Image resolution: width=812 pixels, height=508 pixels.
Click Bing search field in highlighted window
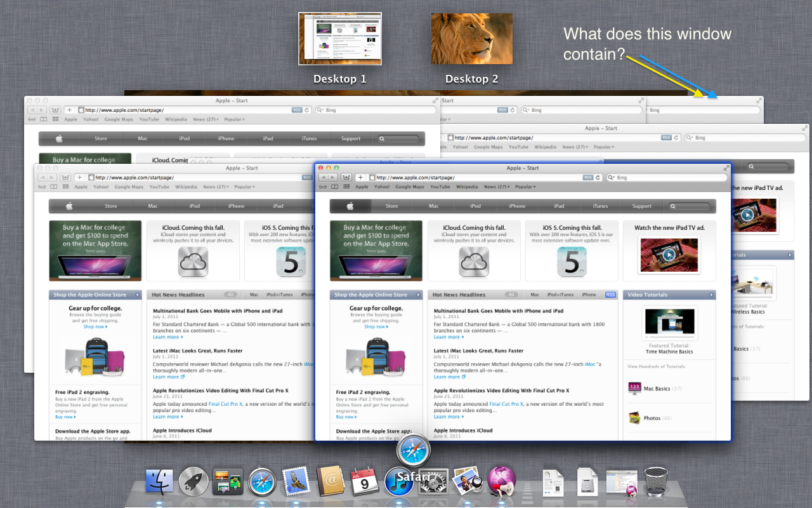click(x=666, y=178)
